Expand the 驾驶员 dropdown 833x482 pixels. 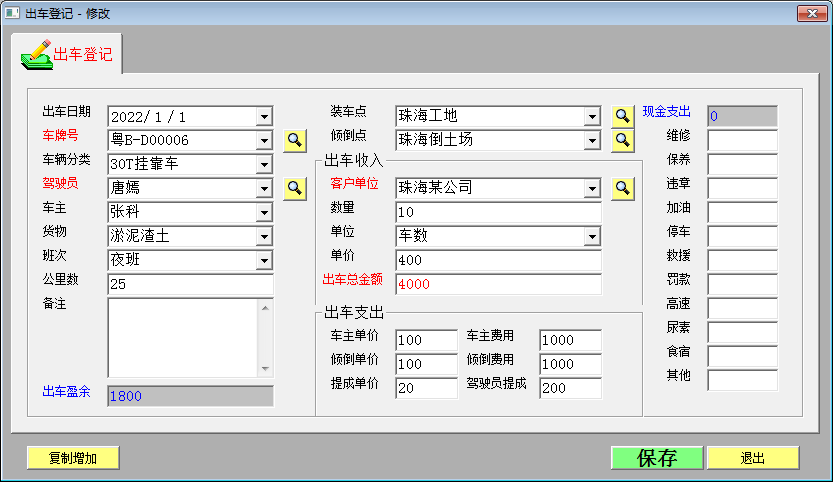[x=264, y=188]
